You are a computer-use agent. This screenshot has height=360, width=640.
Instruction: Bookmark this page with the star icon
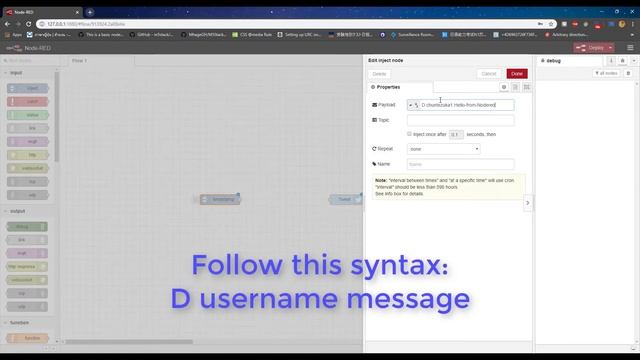(551, 24)
